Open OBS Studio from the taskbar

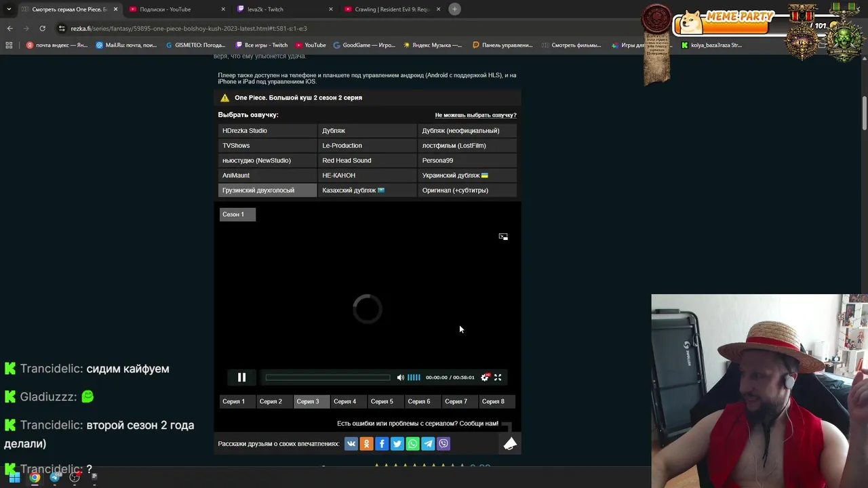point(75,477)
